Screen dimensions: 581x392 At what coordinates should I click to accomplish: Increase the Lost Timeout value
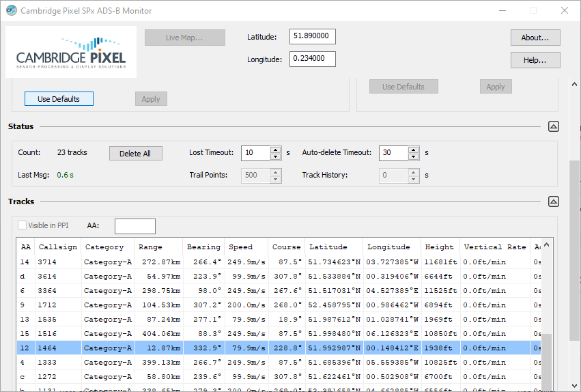(x=276, y=150)
